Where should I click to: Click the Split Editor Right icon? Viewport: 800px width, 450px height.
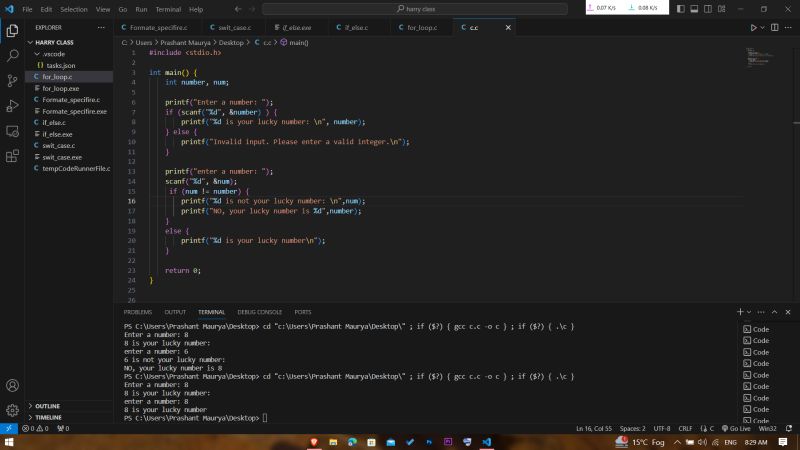(x=776, y=28)
